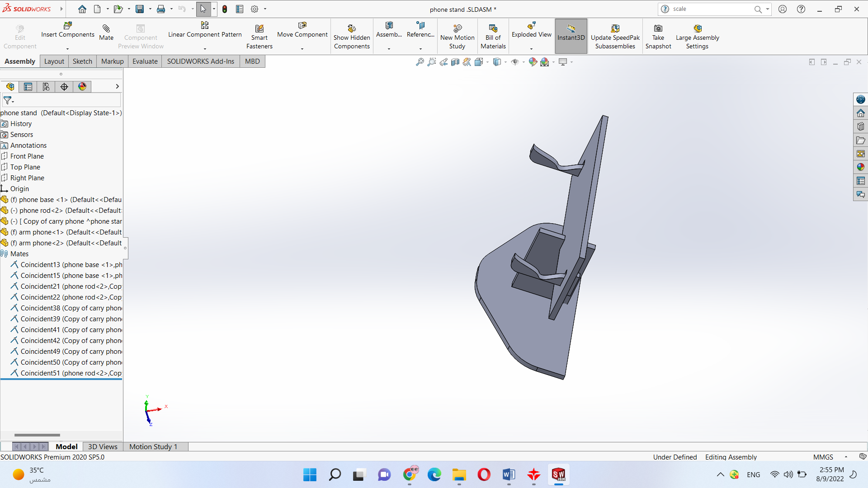Toggle the stoplight rebuild icon
The image size is (868, 488).
click(x=225, y=9)
